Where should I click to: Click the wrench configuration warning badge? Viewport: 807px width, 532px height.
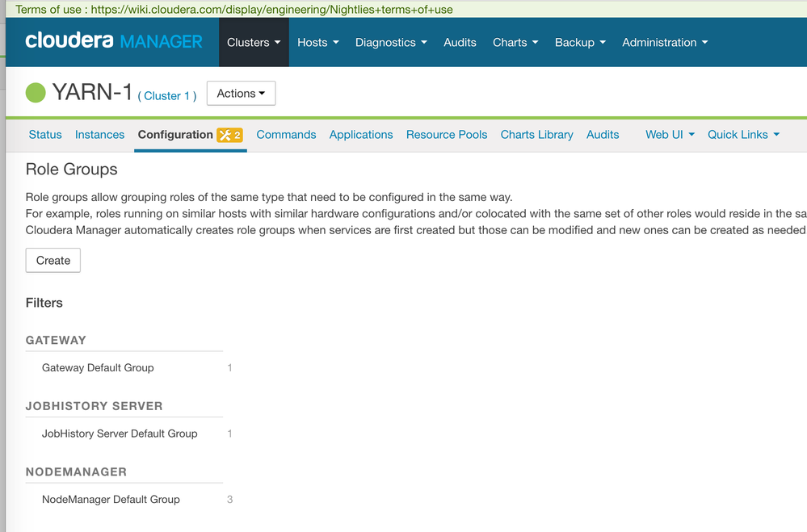(x=229, y=135)
